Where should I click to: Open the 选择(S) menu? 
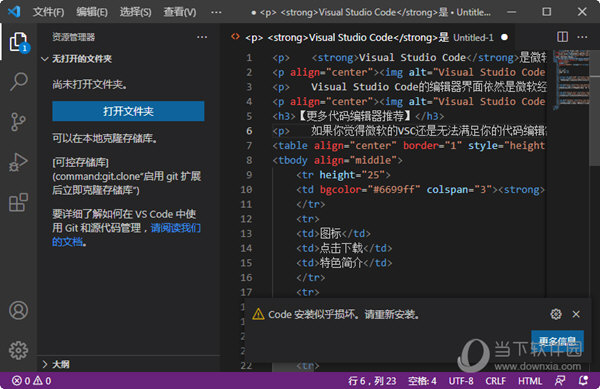point(135,12)
